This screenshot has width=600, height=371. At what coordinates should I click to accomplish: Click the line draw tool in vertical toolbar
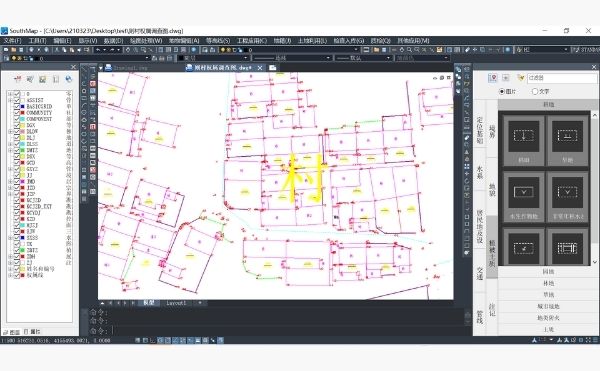click(84, 70)
